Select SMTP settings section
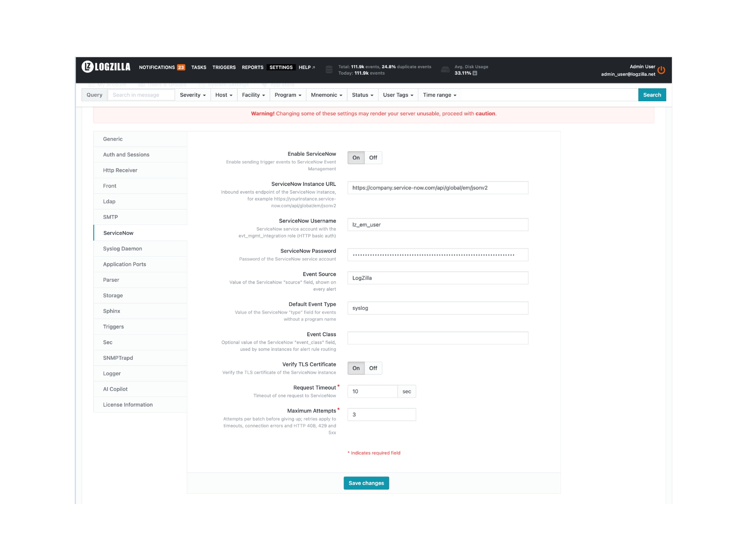Screen dimensions: 747x560 [x=141, y=217]
